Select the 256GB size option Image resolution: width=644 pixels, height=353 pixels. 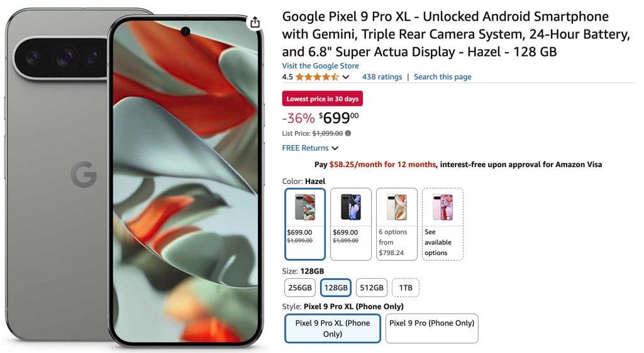click(300, 288)
